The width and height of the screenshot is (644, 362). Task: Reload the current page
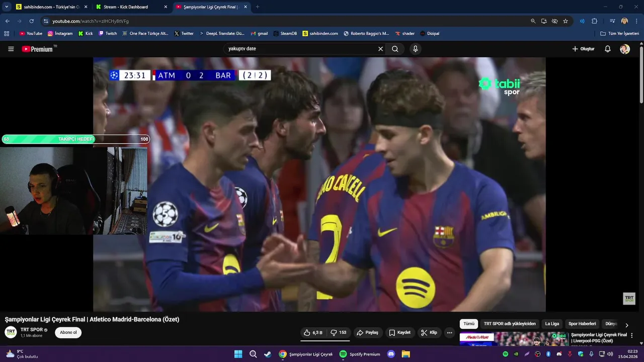coord(31,21)
